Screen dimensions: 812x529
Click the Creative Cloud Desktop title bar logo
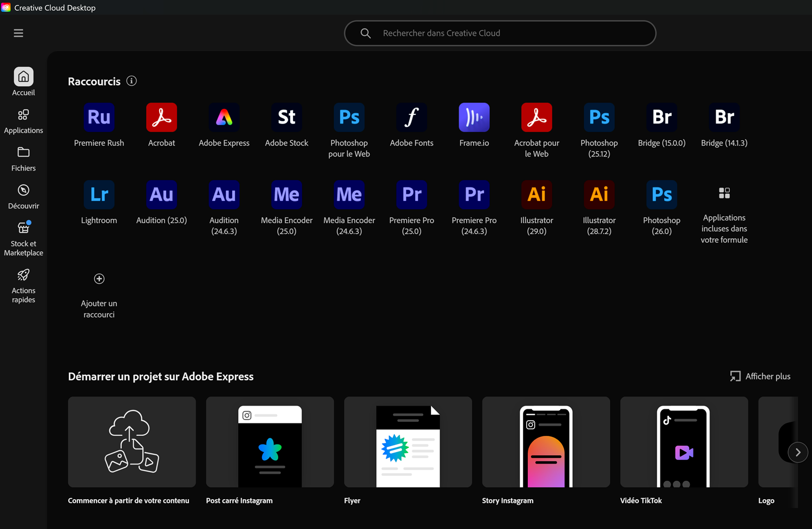tap(6, 8)
